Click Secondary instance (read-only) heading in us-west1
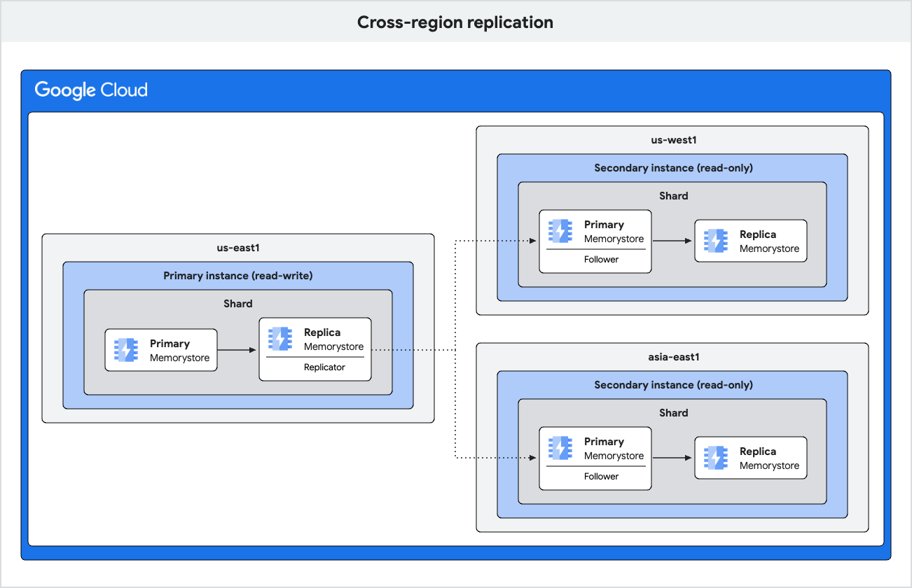This screenshot has height=588, width=912. 673,168
